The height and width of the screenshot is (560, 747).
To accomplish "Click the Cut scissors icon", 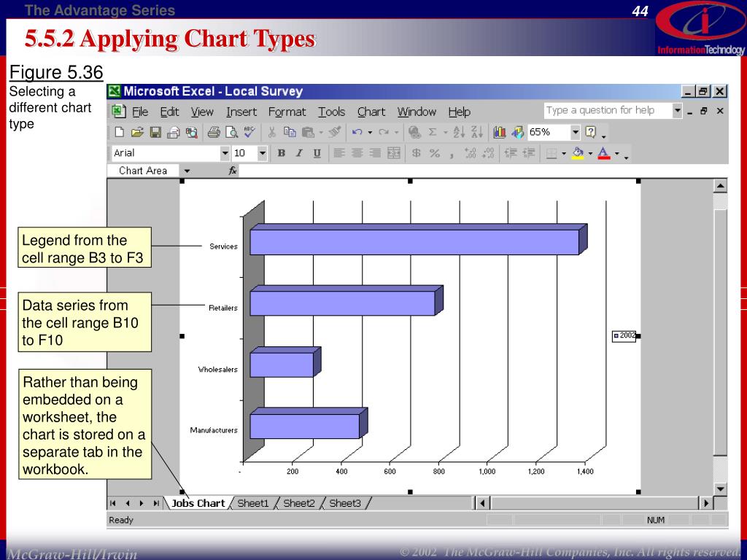I will [271, 133].
